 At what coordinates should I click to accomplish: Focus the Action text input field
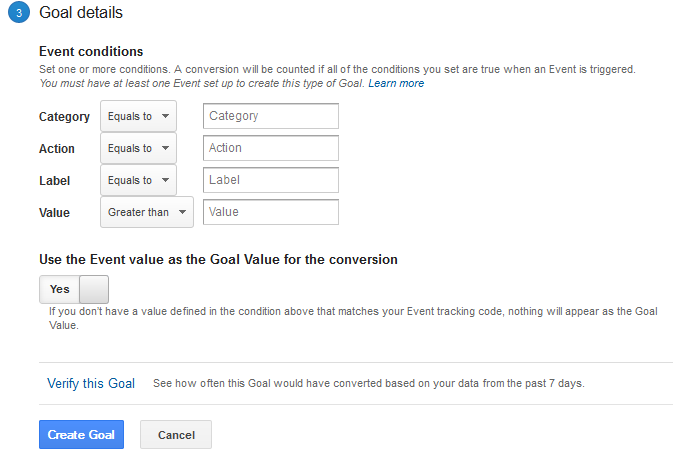271,148
